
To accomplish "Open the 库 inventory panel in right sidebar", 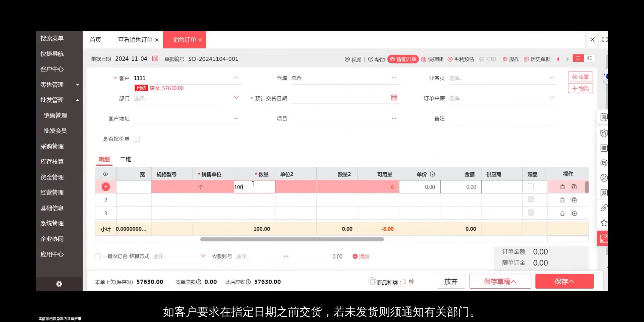I will [604, 148].
